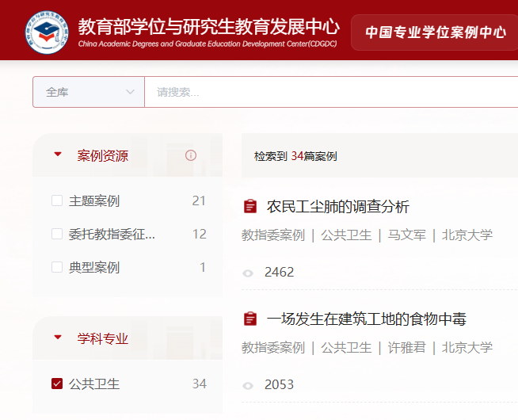
Task: Click the eye icon beside 2053 views
Action: 248,385
